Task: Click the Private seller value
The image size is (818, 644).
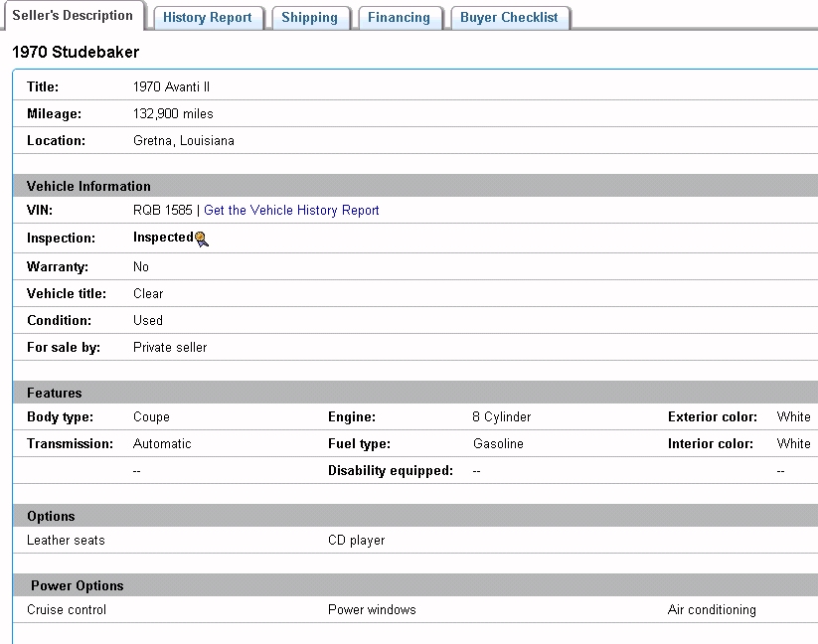Action: (170, 348)
